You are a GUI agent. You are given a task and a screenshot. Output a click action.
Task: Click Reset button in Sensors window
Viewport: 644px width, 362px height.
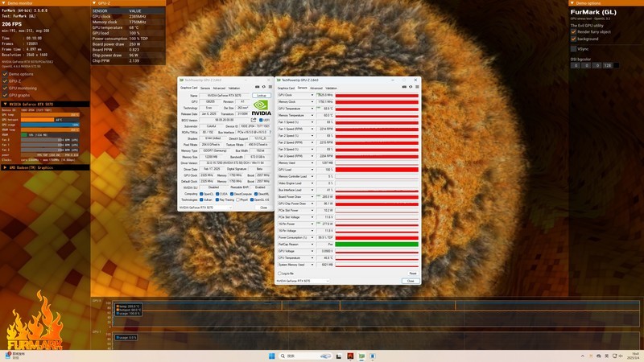point(413,274)
